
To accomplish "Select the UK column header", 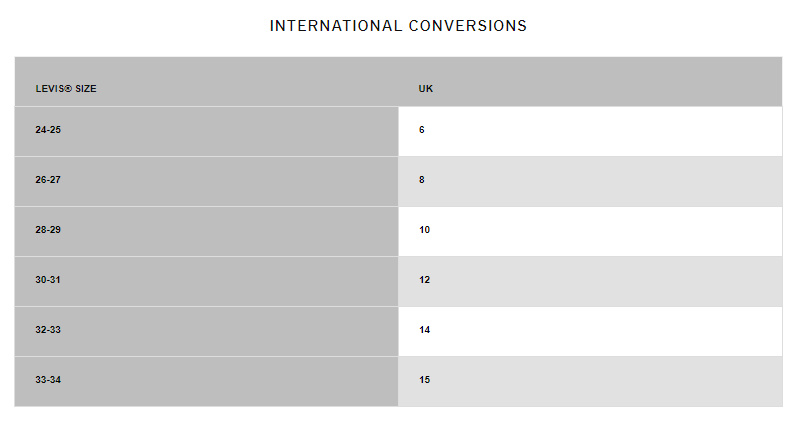I will coord(426,89).
